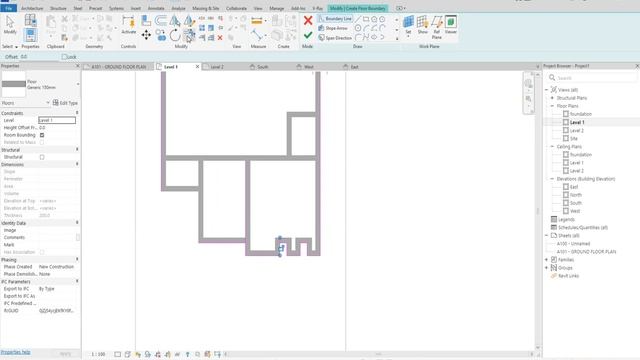
Task: Choose the Rectangle draw tool
Action: (366, 19)
